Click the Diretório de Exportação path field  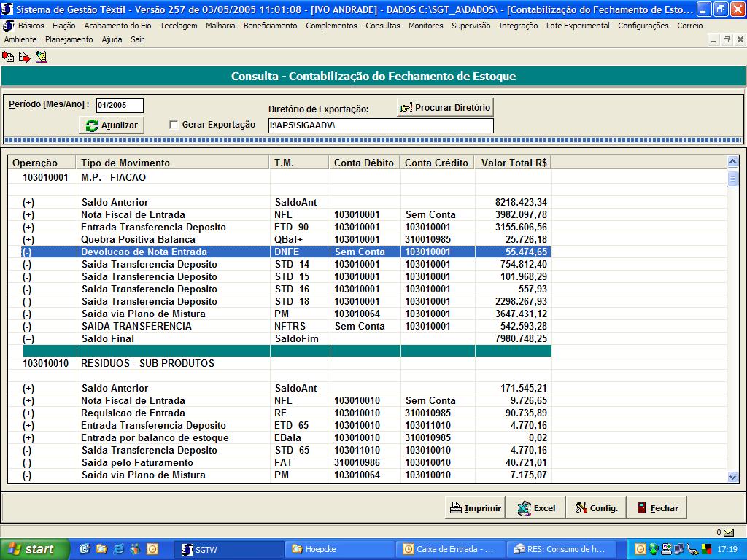(x=380, y=126)
